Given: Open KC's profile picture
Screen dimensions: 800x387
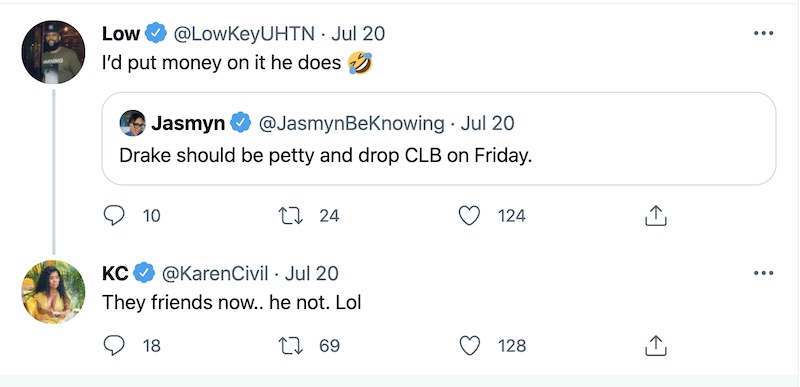Looking at the screenshot, I should tap(53, 292).
